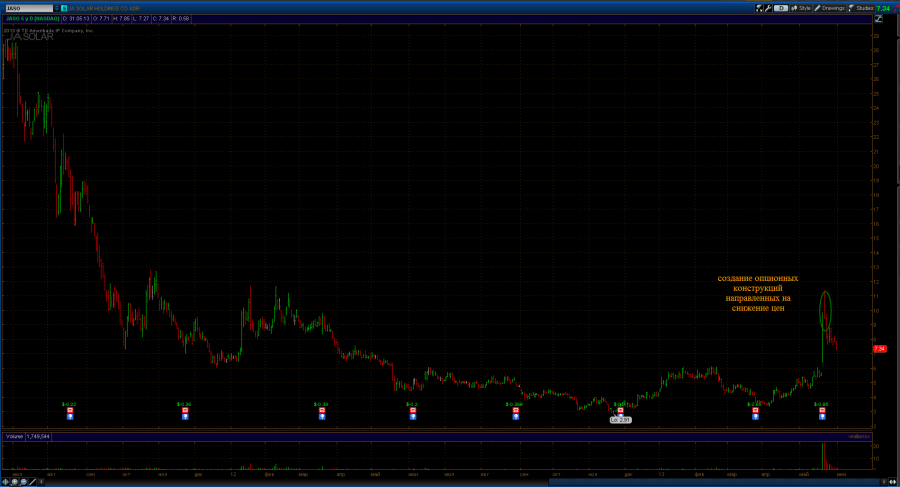This screenshot has height=487, width=900.
Task: Open the Style menu button
Action: (801, 8)
